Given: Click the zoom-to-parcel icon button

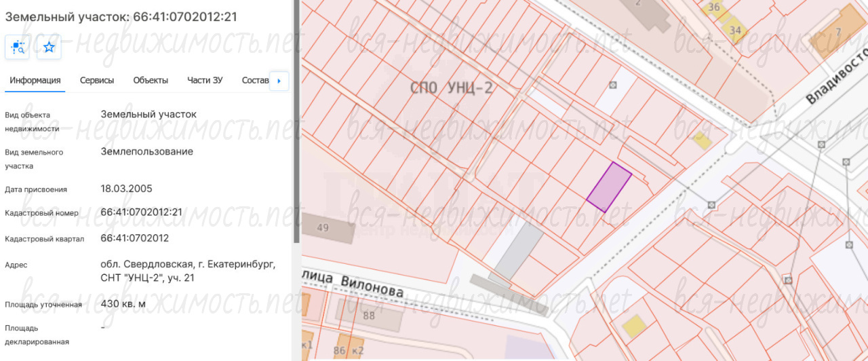Looking at the screenshot, I should pos(18,47).
